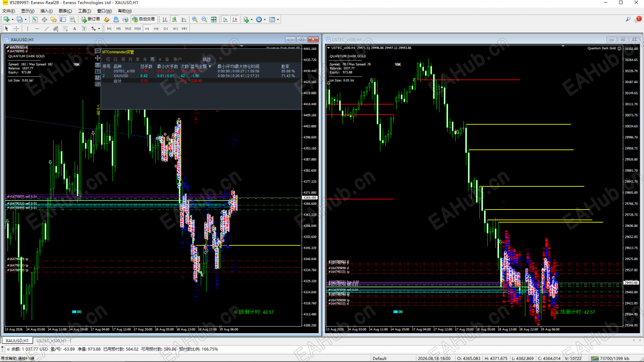Click the 新订单 new order button
The width and height of the screenshot is (644, 362).
pos(90,19)
